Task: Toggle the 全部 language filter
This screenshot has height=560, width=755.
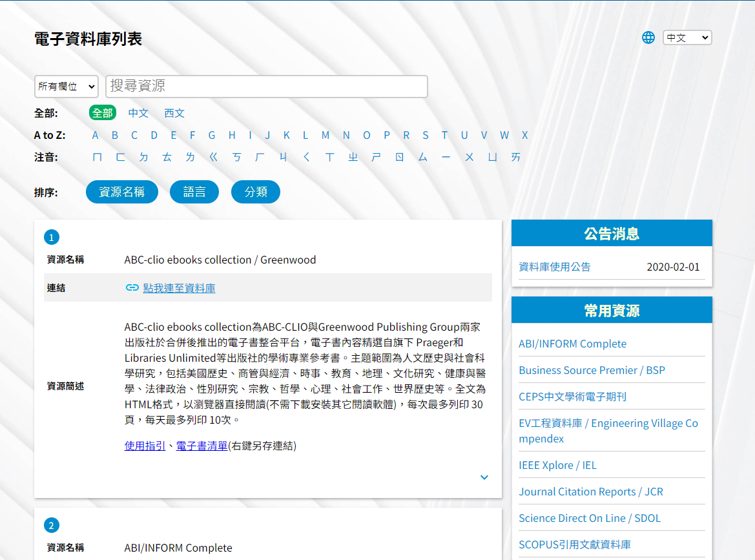Action: pos(103,112)
